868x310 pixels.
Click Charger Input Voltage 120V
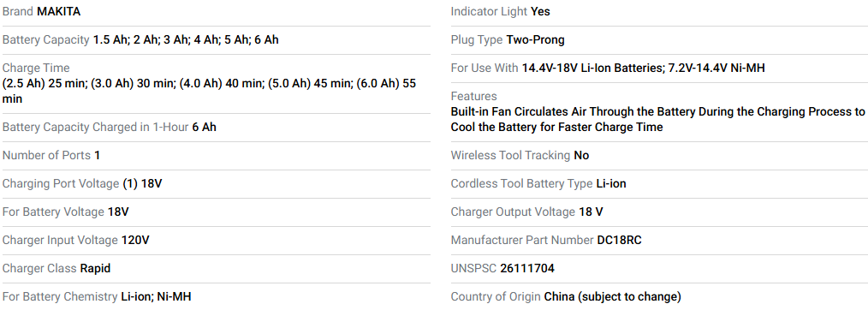click(76, 241)
